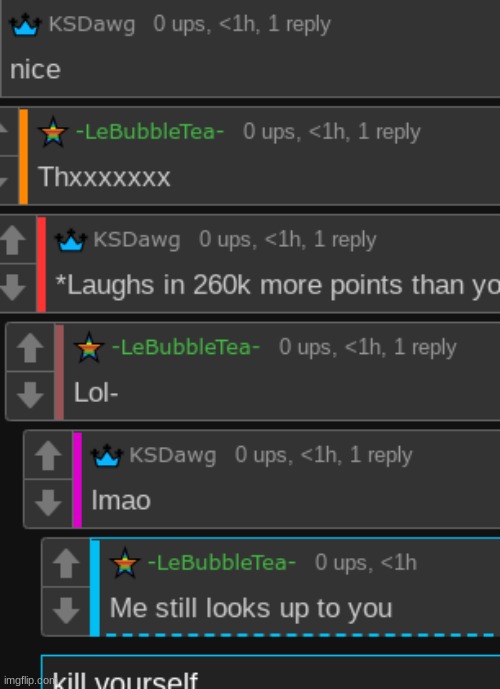Downvote "Me still looks up to you" comment
The width and height of the screenshot is (500, 689).
(x=66, y=610)
